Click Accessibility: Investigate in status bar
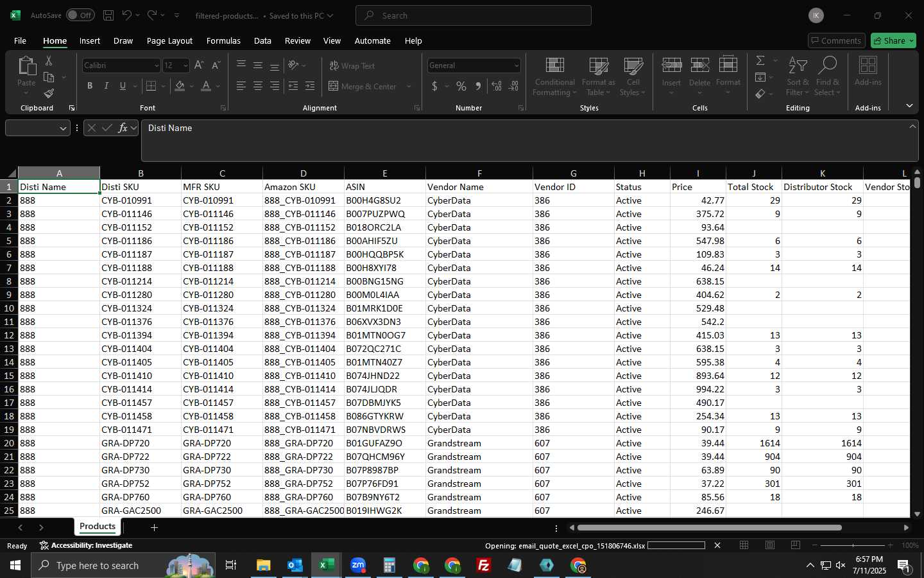Viewport: 924px width, 578px height. 86,545
